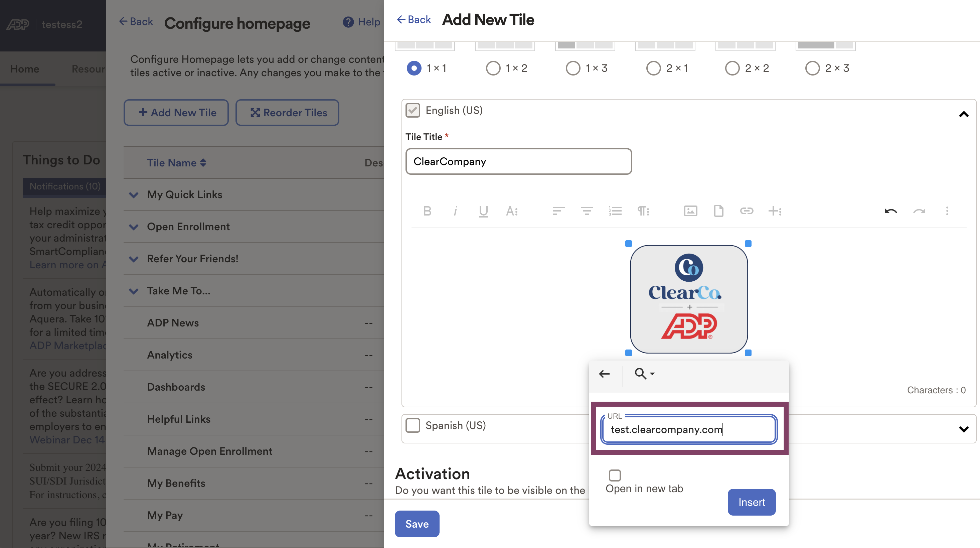
Task: Expand the Open Enrollment row
Action: point(134,227)
